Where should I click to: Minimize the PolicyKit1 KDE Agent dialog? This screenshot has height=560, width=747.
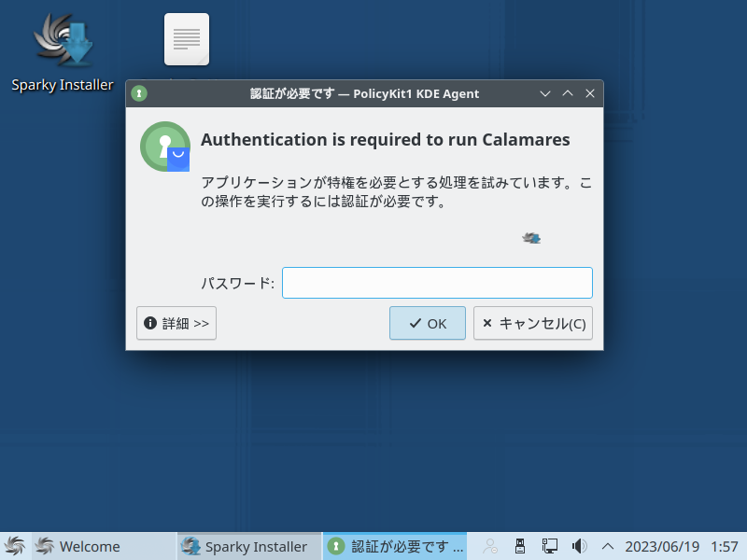click(x=545, y=94)
